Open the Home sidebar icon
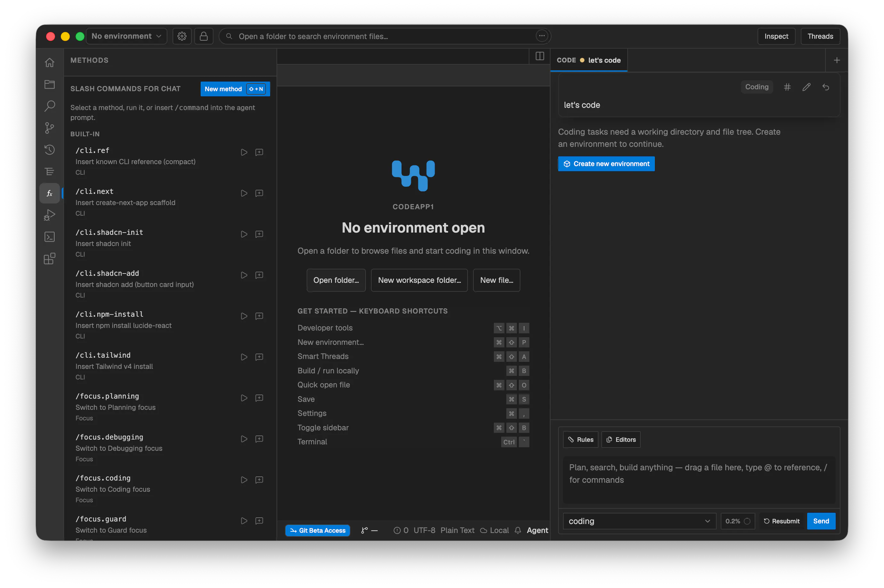884x588 pixels. (x=50, y=62)
